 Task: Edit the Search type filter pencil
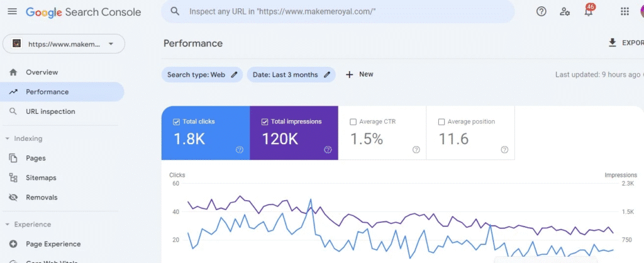[234, 75]
